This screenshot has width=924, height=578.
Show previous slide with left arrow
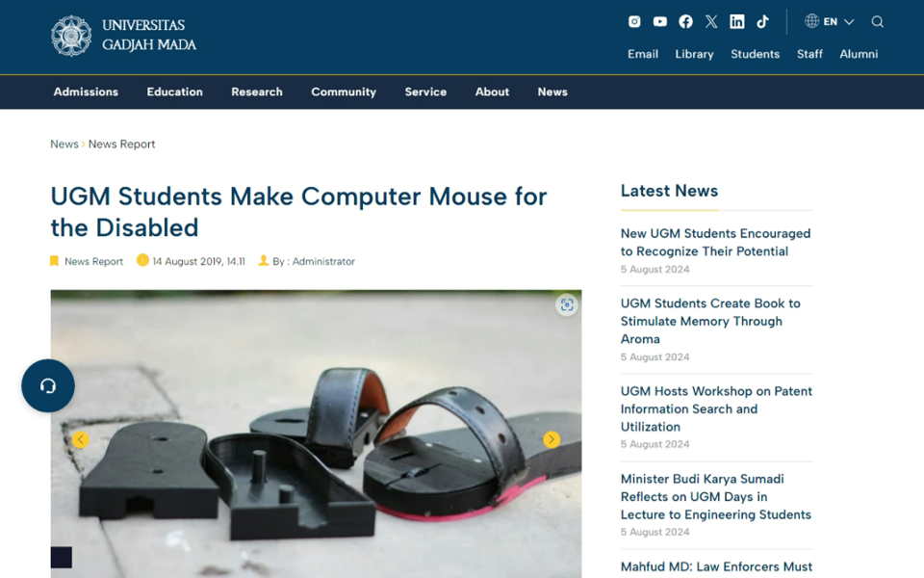point(80,439)
